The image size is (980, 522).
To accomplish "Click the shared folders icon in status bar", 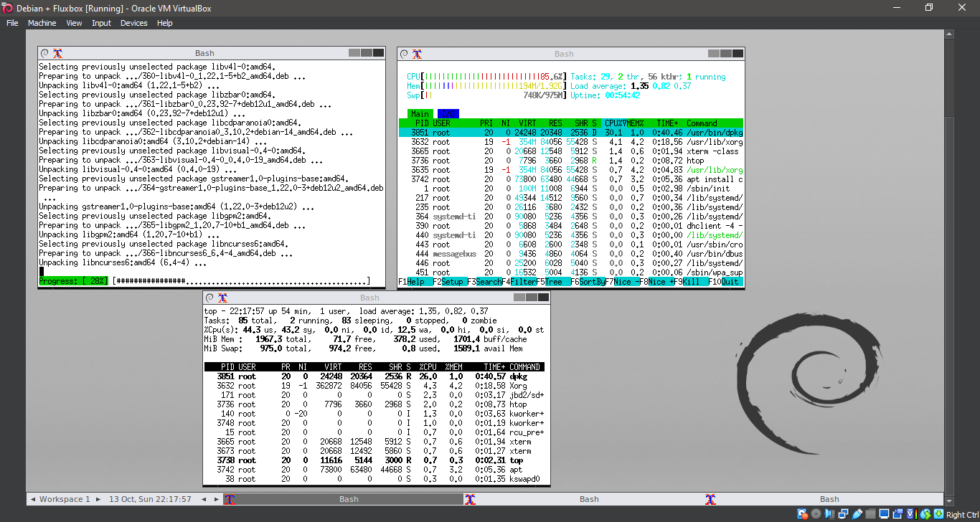I will tap(870, 513).
